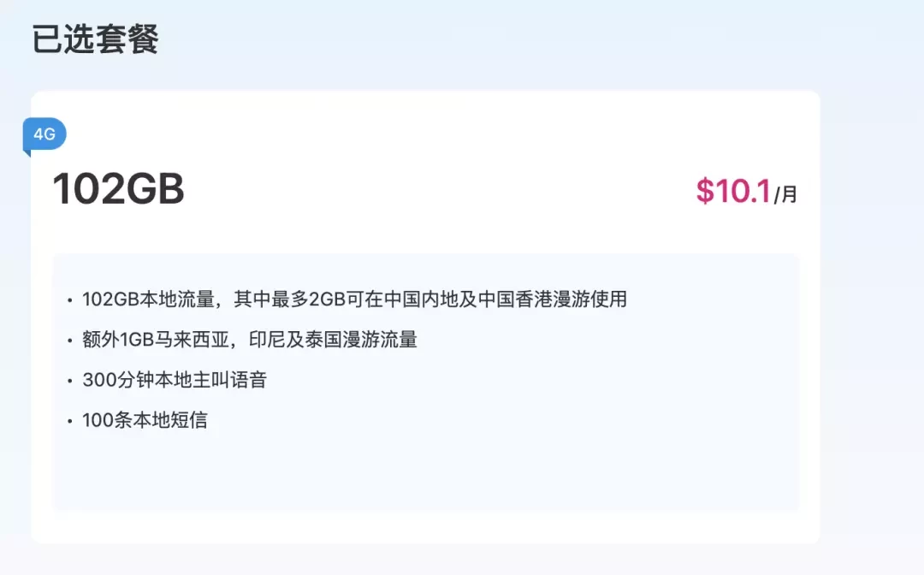Click the 102GB本地流量 detail line
This screenshot has height=575, width=924.
[x=354, y=299]
